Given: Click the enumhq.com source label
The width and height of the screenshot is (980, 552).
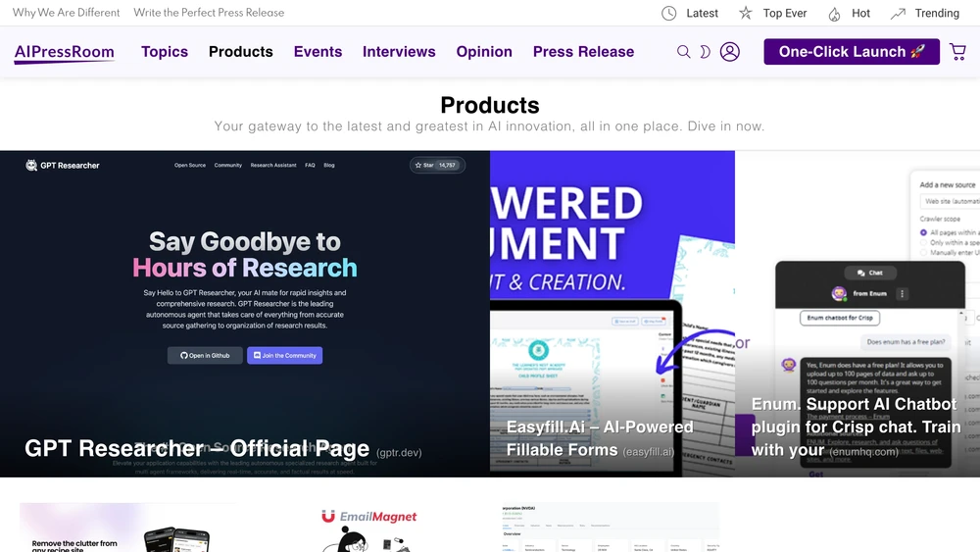Looking at the screenshot, I should click(863, 451).
